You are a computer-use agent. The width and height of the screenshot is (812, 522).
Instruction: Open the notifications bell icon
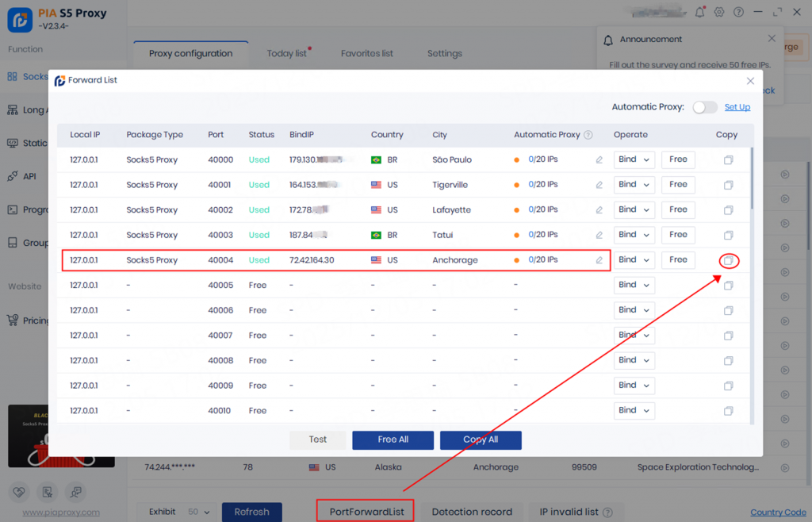(699, 12)
